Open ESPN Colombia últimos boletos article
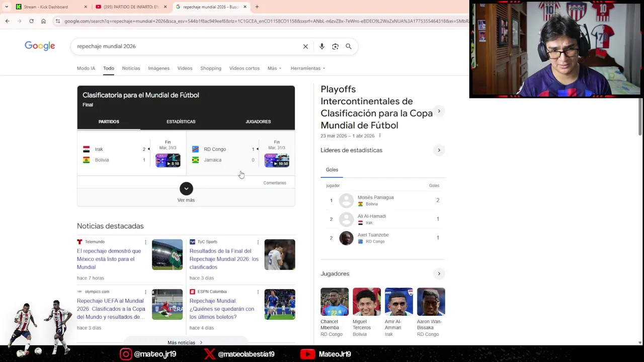This screenshot has height=362, width=644. (222, 309)
